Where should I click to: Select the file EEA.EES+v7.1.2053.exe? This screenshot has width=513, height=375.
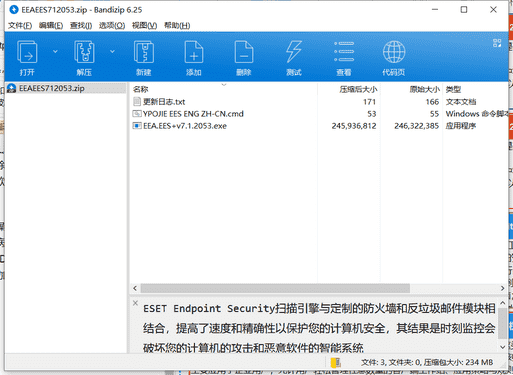(x=185, y=126)
